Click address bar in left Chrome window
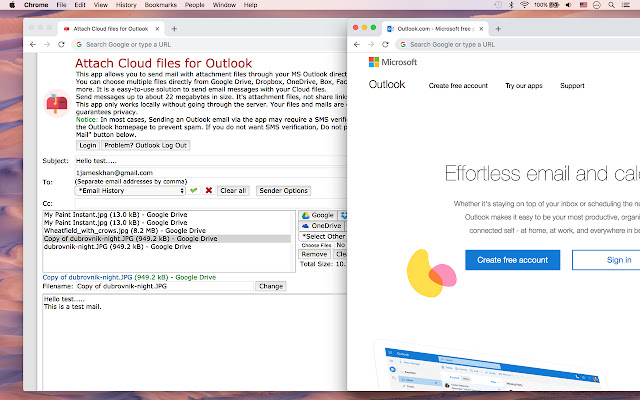 [x=209, y=44]
